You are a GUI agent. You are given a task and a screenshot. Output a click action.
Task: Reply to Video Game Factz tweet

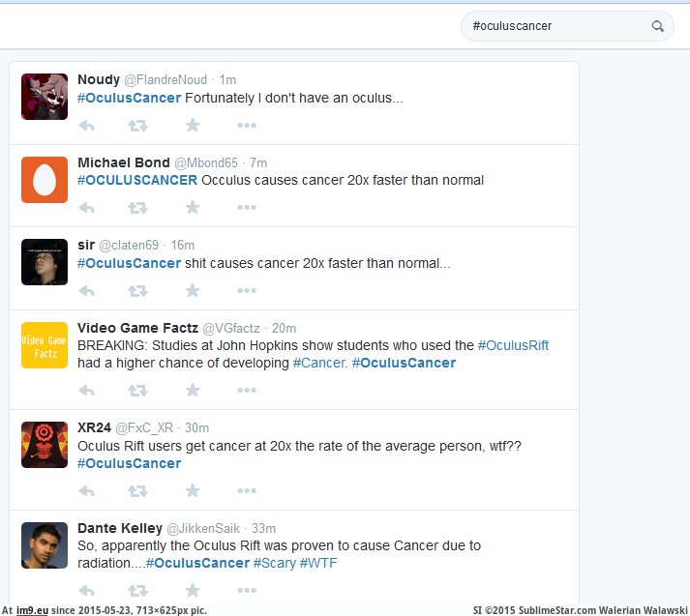coord(87,391)
